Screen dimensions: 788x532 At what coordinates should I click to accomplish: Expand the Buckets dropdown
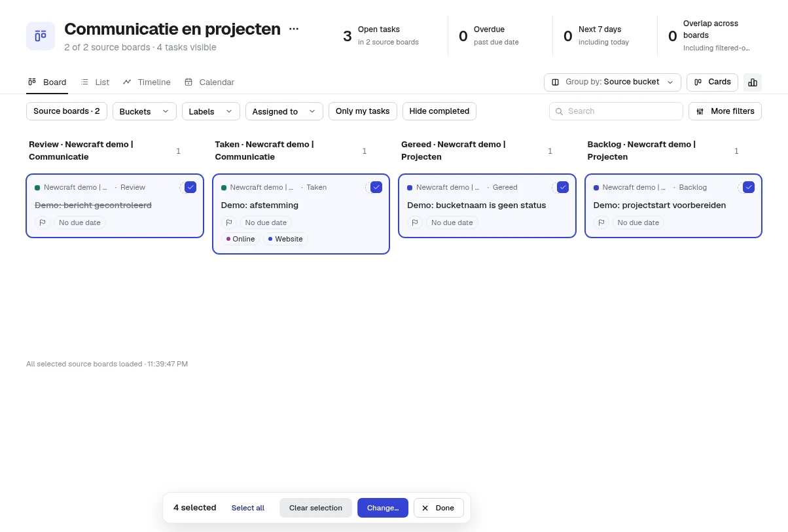(145, 111)
